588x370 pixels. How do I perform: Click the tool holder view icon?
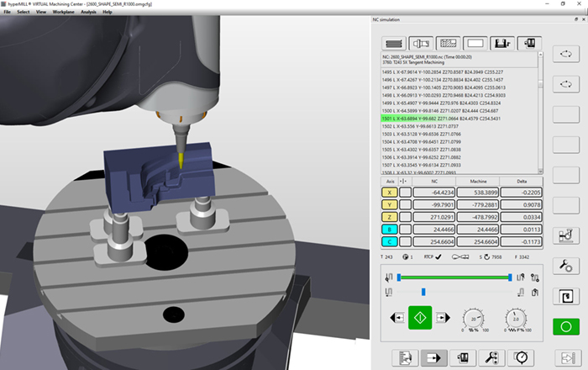421,44
